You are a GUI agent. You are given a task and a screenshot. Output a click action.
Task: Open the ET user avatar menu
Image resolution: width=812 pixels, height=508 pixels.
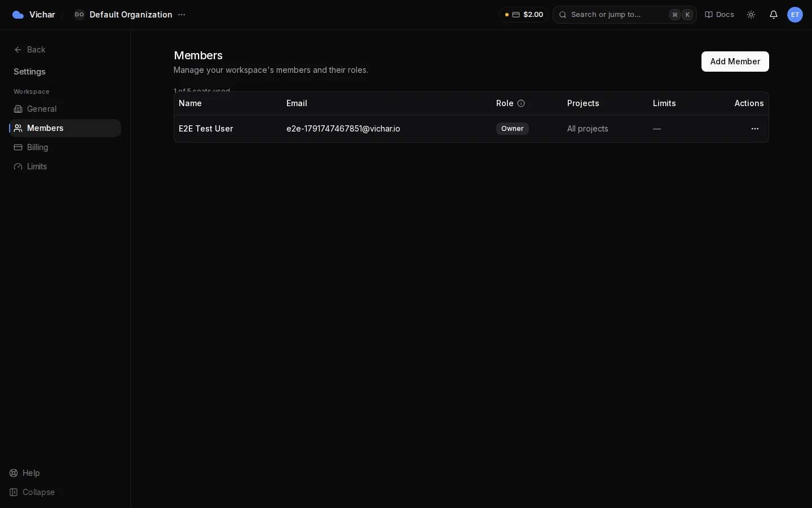pos(795,15)
